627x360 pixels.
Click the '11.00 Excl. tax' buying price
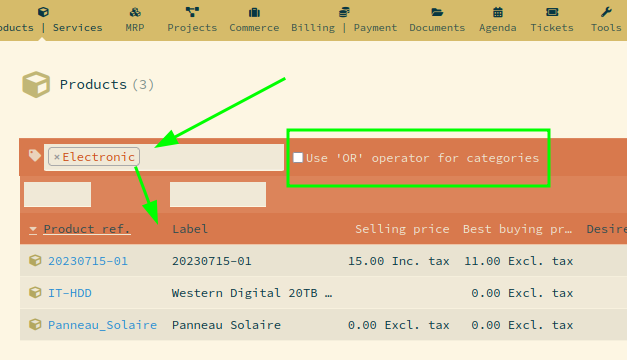pyautogui.click(x=519, y=261)
